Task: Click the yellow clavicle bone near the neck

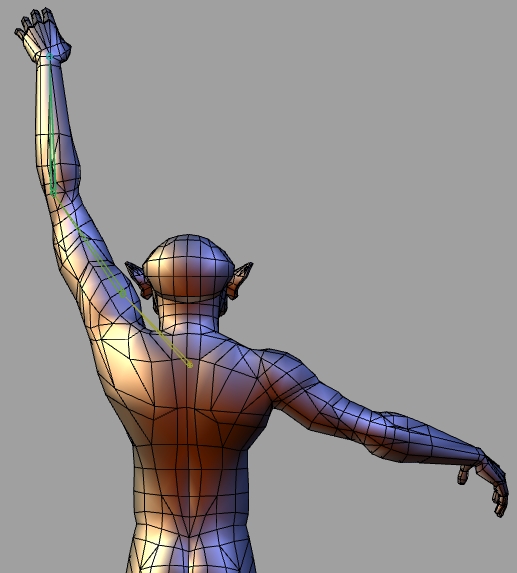Action: [156, 329]
